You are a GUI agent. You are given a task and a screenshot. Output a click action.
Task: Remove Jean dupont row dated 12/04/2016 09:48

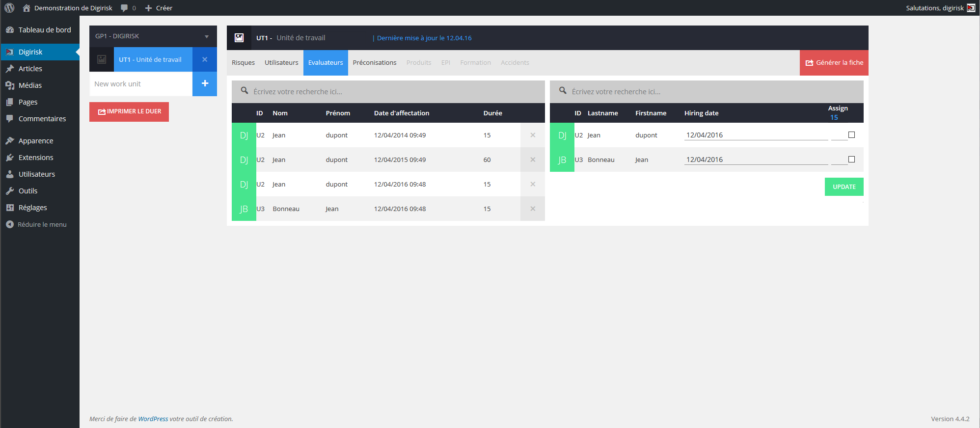(533, 184)
